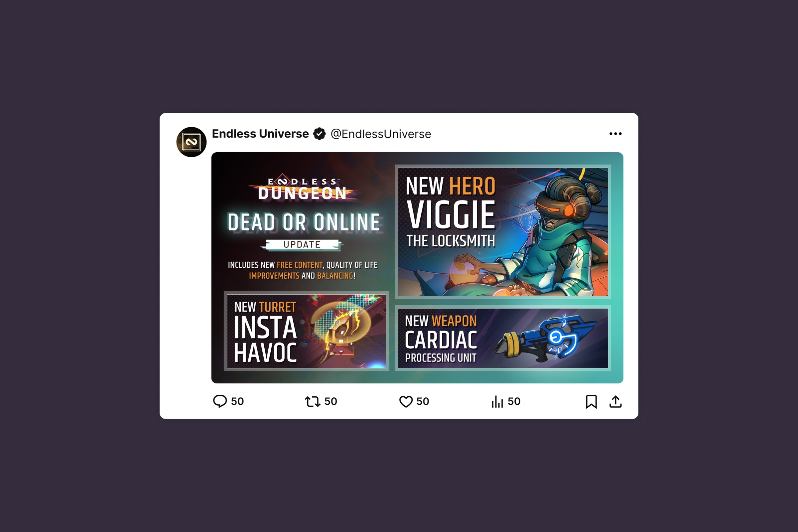Bookmark this post

(592, 402)
